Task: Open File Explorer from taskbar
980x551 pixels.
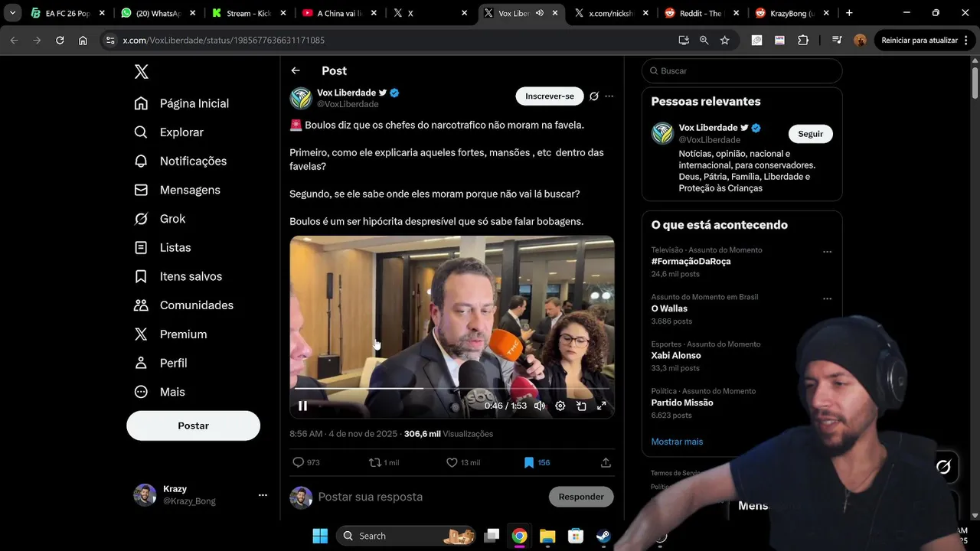Action: (547, 536)
